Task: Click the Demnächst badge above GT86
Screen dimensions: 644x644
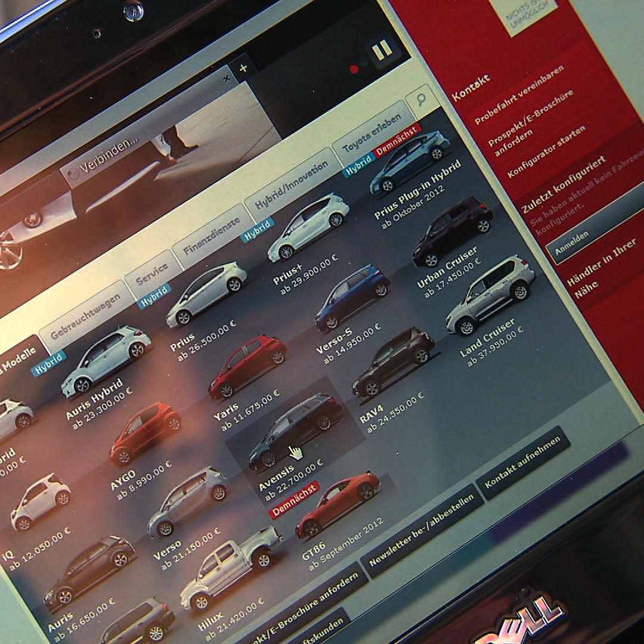Action: tap(294, 499)
